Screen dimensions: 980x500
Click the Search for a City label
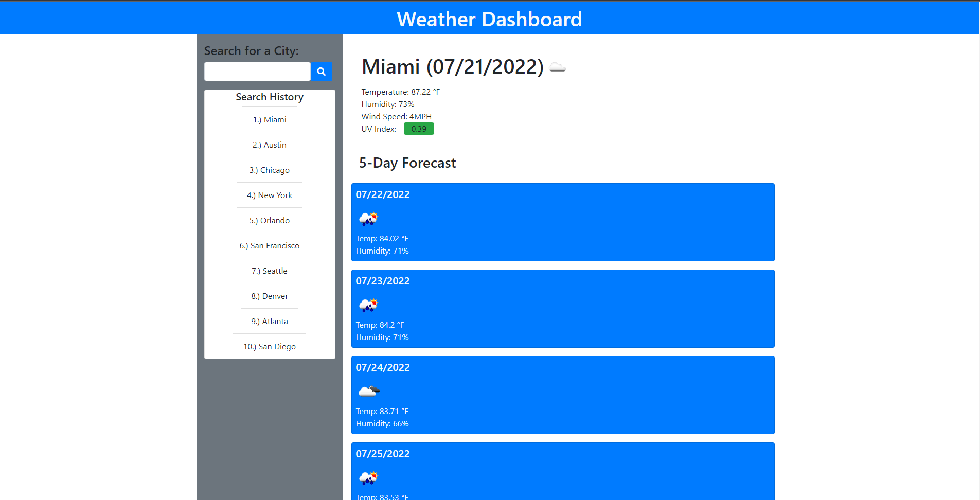251,51
